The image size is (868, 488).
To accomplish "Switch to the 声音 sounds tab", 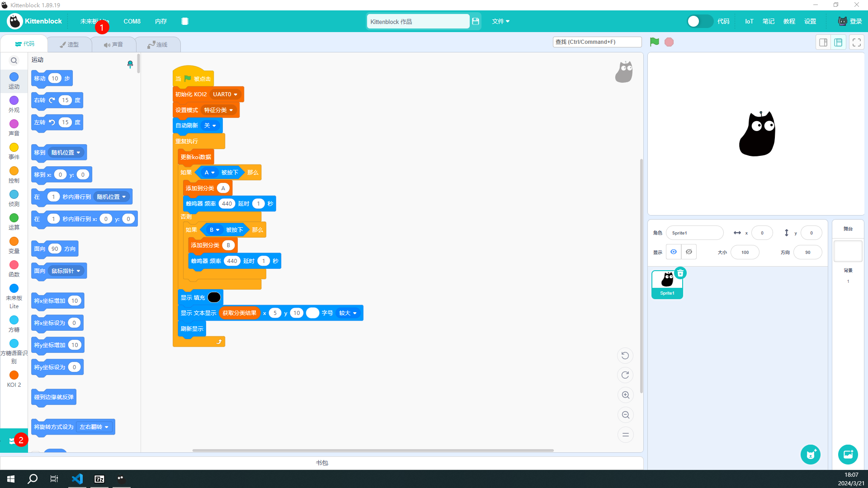I will tap(113, 44).
